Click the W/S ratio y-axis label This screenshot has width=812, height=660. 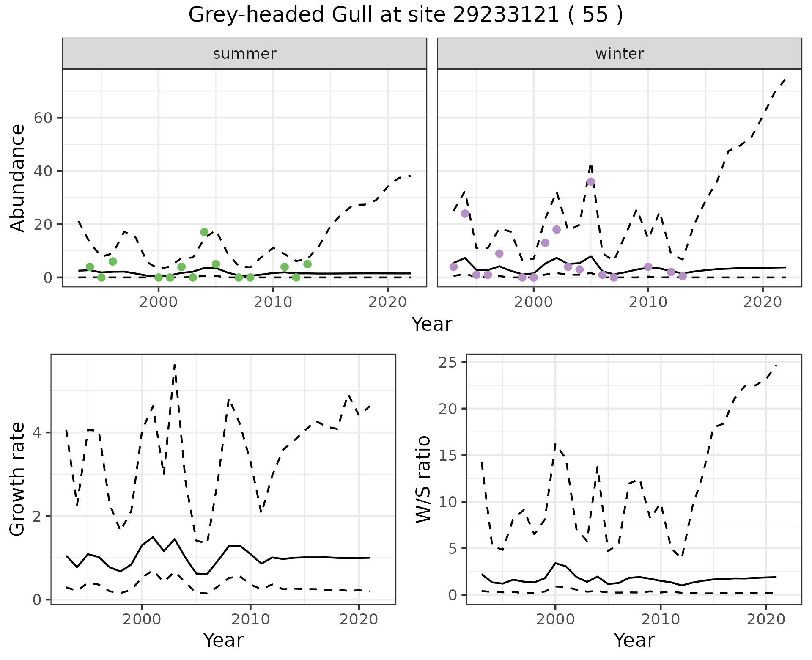tap(423, 479)
